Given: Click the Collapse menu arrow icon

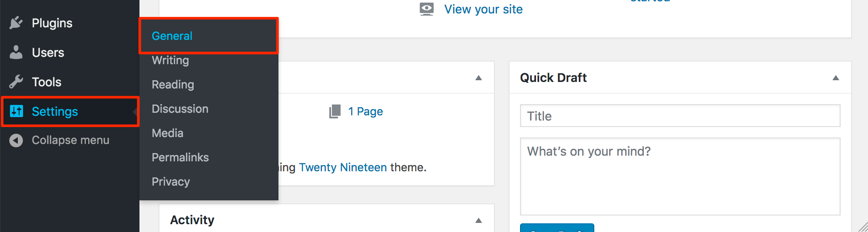Looking at the screenshot, I should coord(16,141).
